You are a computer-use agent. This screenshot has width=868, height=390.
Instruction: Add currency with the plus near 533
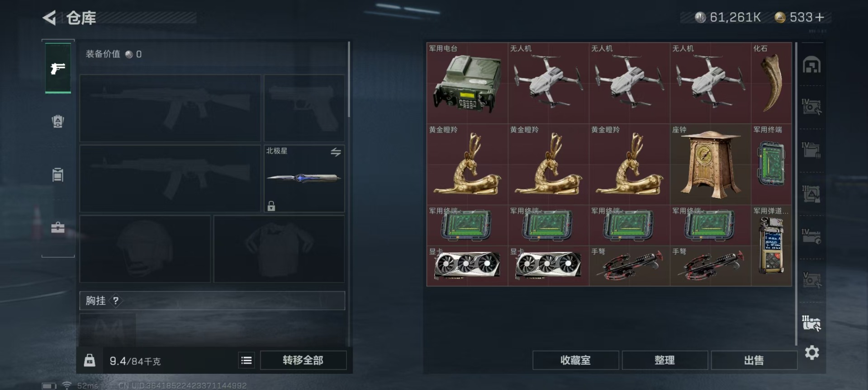pyautogui.click(x=820, y=18)
